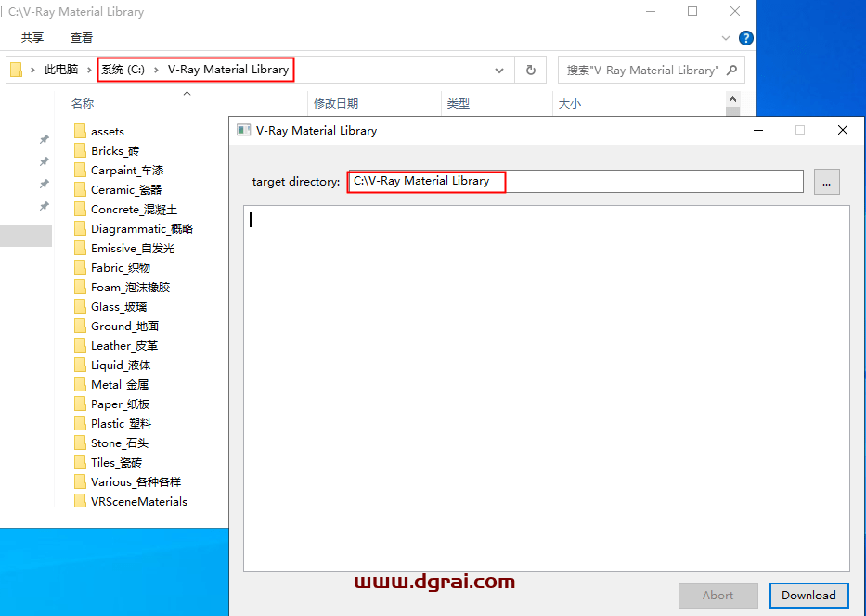This screenshot has width=866, height=616.
Task: Select the Ground_地面 folder icon
Action: [80, 327]
